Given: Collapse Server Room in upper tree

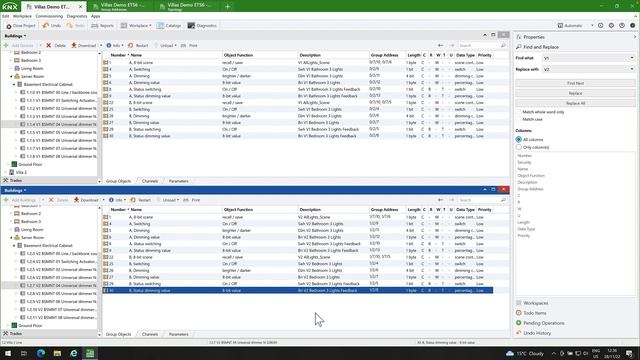Looking at the screenshot, I should coord(11,76).
